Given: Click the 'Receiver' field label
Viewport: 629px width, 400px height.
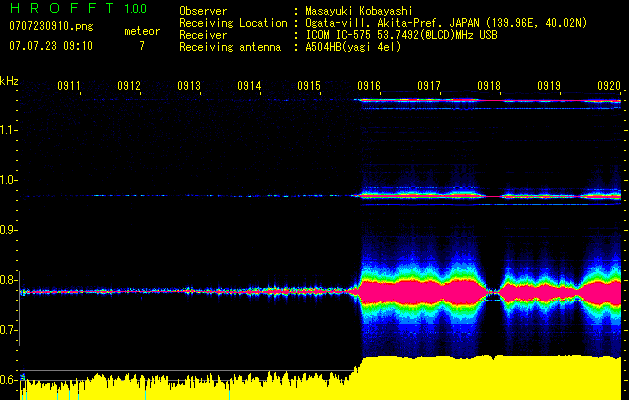Looking at the screenshot, I should 203,35.
